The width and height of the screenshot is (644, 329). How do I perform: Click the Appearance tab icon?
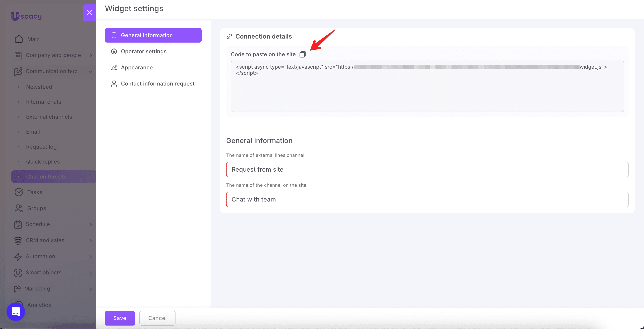click(114, 67)
